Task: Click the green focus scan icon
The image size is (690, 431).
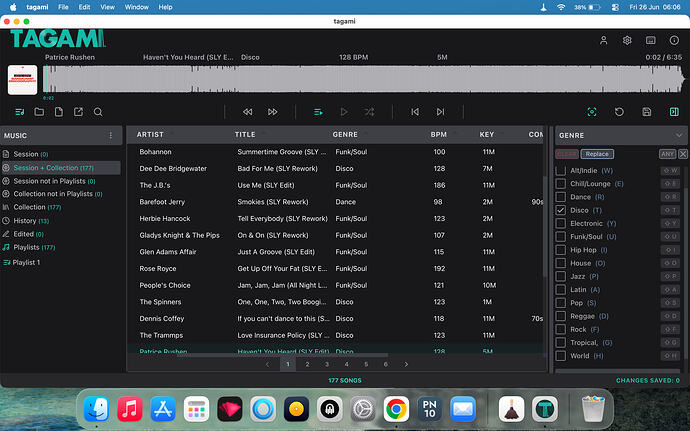Action: [592, 112]
